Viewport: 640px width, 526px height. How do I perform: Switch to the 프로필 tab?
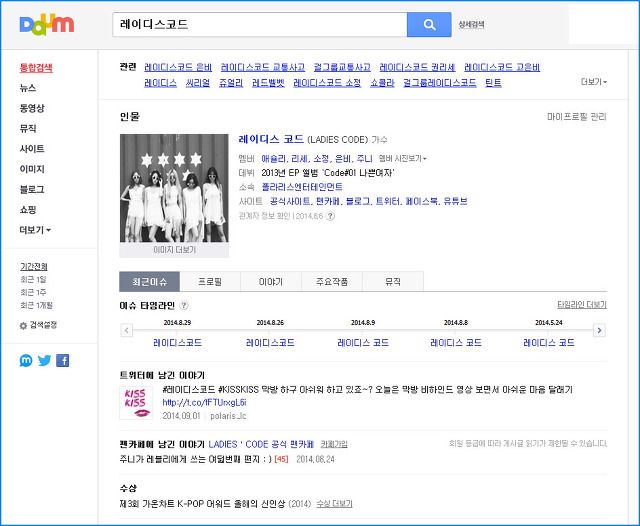210,282
